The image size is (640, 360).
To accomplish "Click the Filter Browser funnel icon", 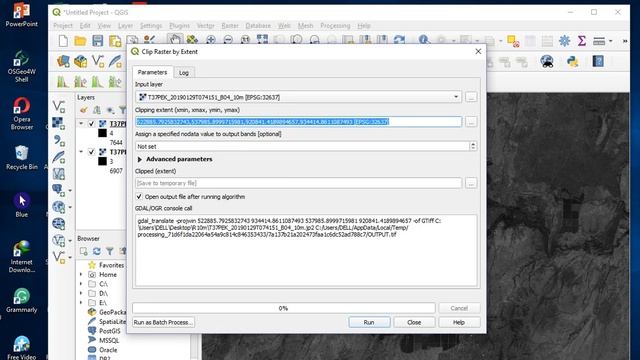I will pyautogui.click(x=110, y=251).
